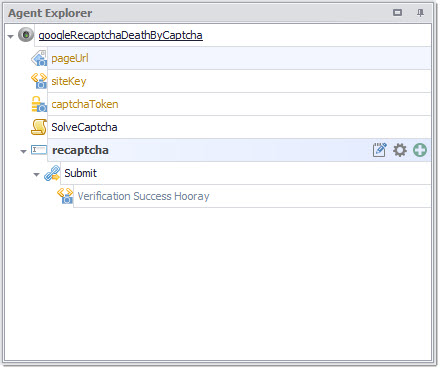This screenshot has height=370, width=441.
Task: Select the captchaToken row label
Action: [x=85, y=104]
